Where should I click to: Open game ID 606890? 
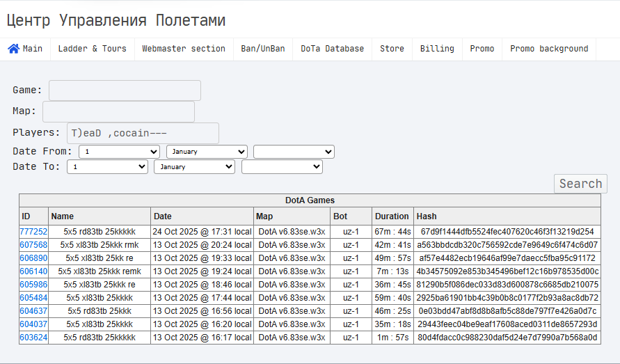(33, 258)
